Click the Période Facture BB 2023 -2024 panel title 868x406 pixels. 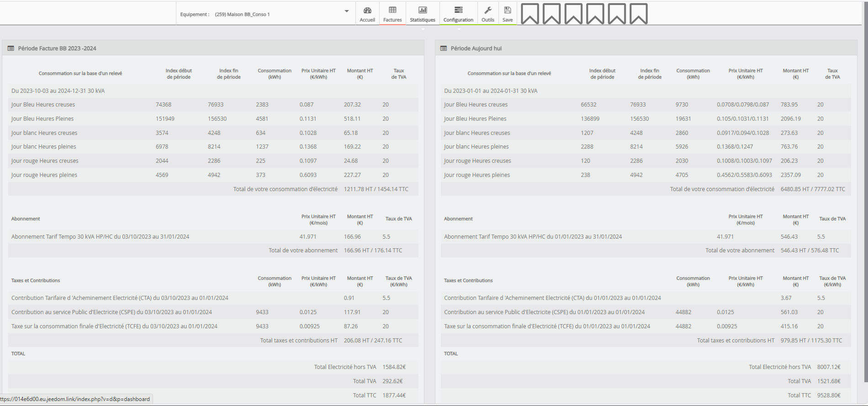pyautogui.click(x=57, y=48)
